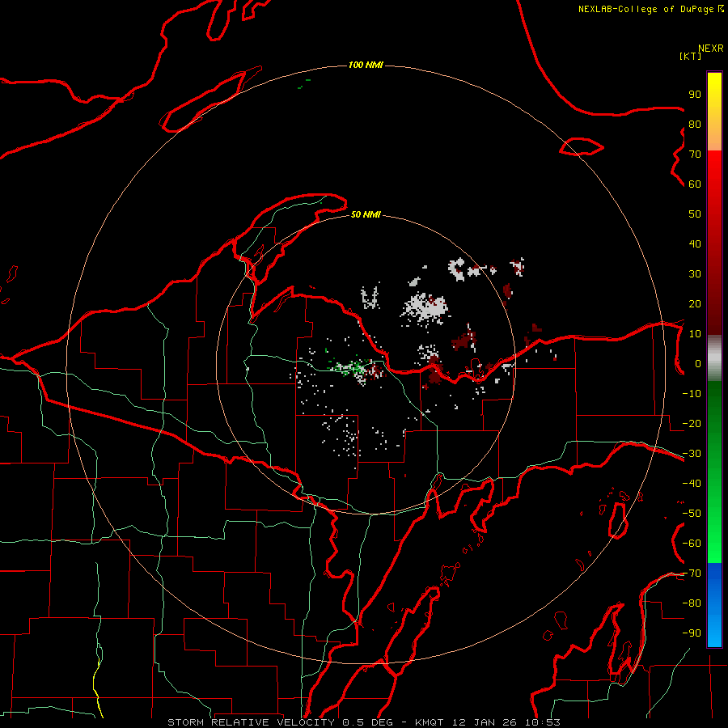Image resolution: width=728 pixels, height=728 pixels.
Task: Click the -20 value on the velocity scale
Action: tap(692, 424)
